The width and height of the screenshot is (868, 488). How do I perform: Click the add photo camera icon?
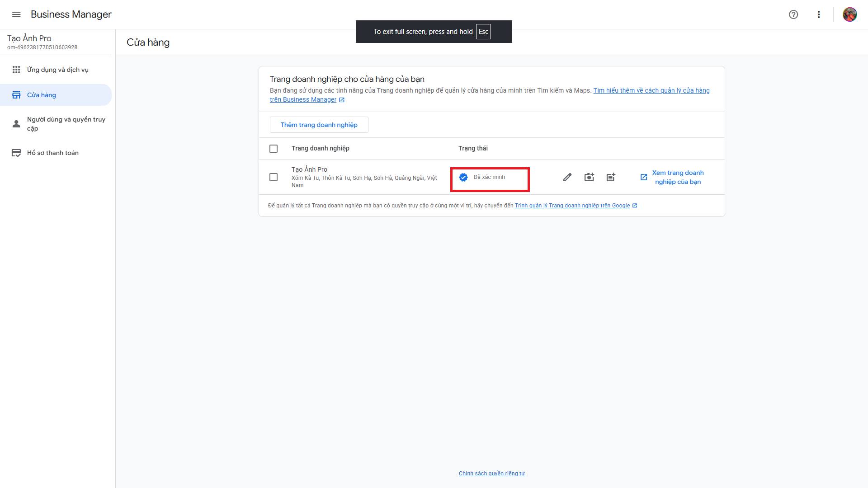[589, 177]
